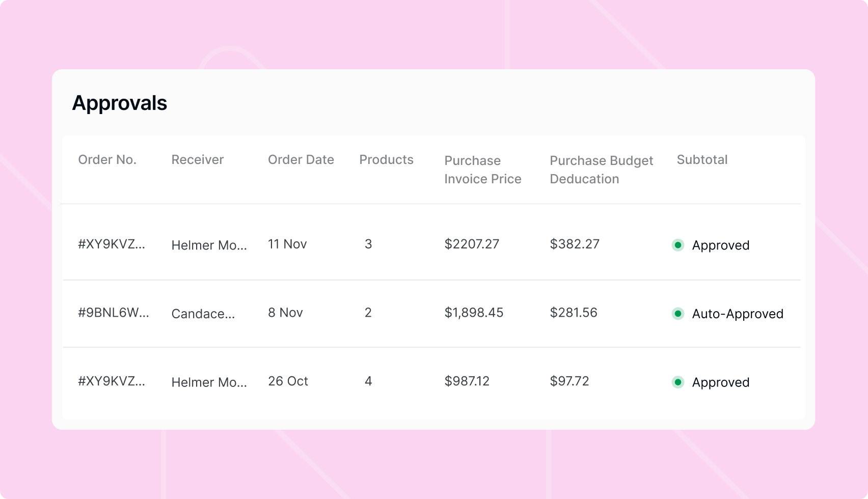The width and height of the screenshot is (868, 499).
Task: Open order #9BNL6W...
Action: 114,313
